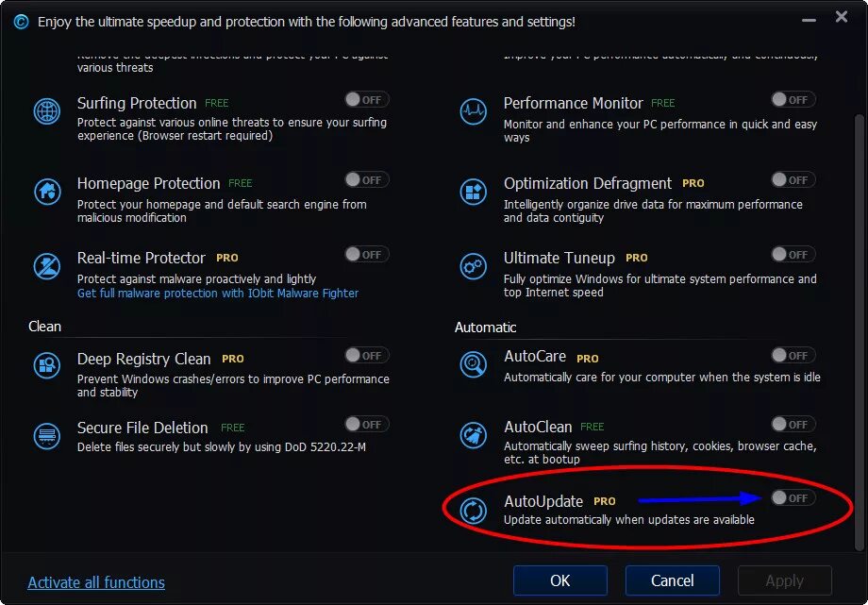Enable Secure File Deletion toggle
Image resolution: width=868 pixels, height=605 pixels.
tap(367, 425)
